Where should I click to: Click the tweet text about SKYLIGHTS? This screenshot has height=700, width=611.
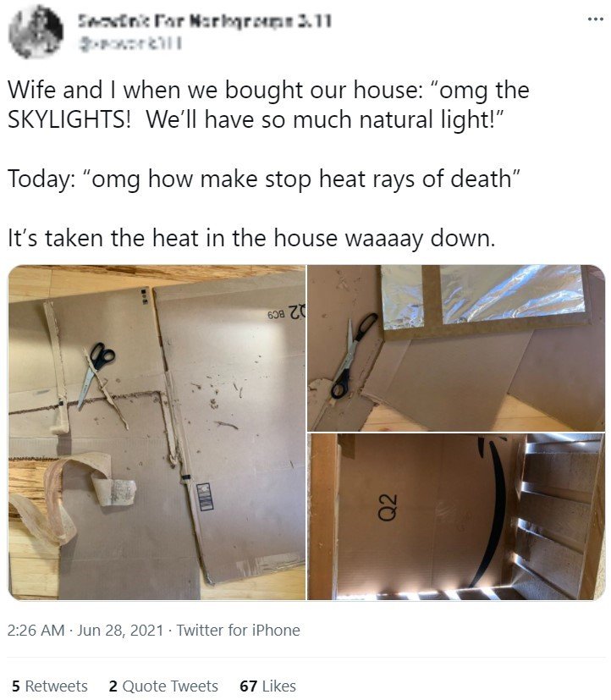point(268,104)
